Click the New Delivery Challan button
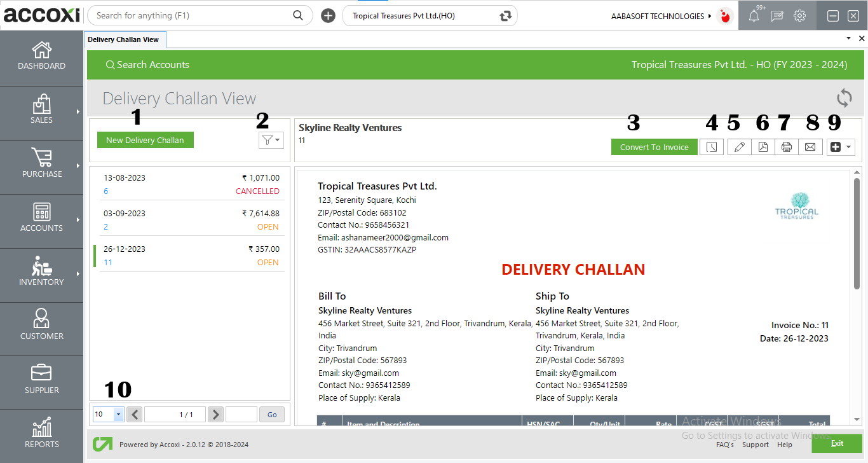Screen dimensions: 868x463 pos(145,140)
